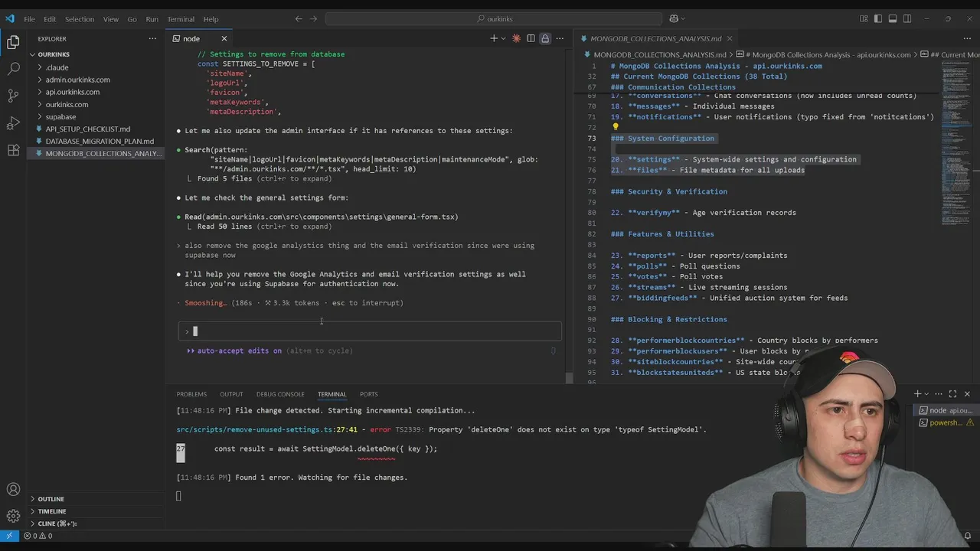Open dropdown arrow next to plus icon

click(503, 38)
